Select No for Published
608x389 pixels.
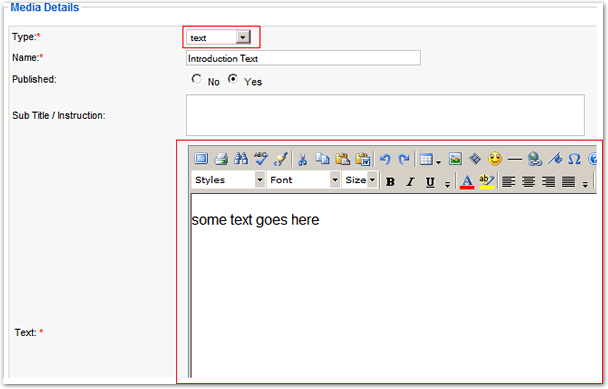click(197, 79)
